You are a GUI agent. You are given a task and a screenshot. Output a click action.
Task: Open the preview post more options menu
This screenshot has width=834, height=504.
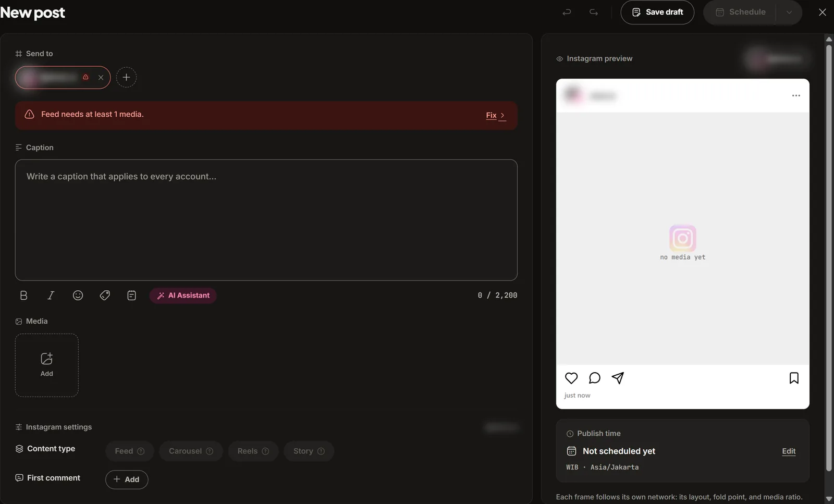click(x=796, y=96)
